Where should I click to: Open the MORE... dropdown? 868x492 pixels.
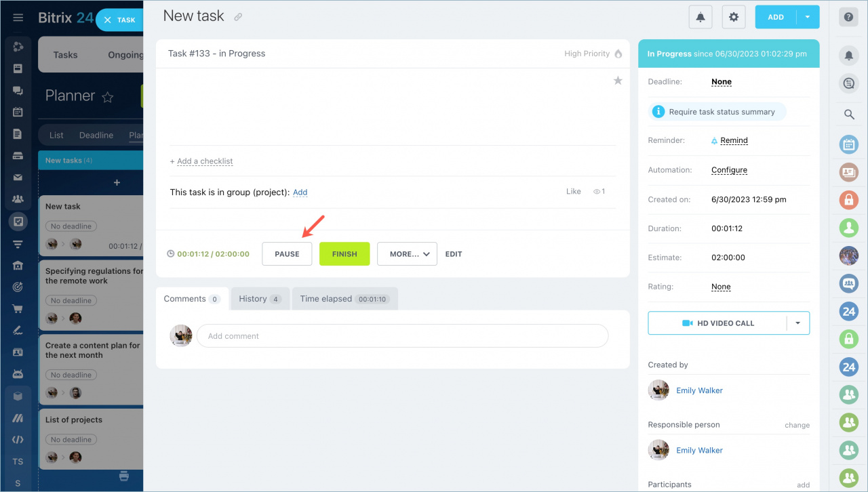pyautogui.click(x=407, y=253)
